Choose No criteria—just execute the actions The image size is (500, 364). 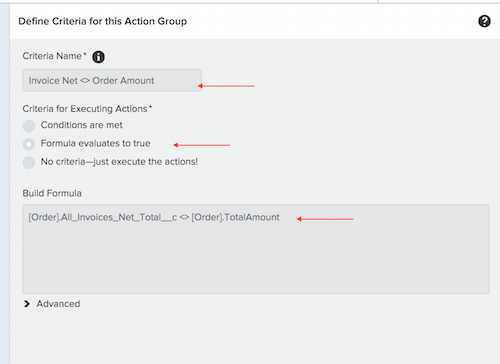pos(29,163)
